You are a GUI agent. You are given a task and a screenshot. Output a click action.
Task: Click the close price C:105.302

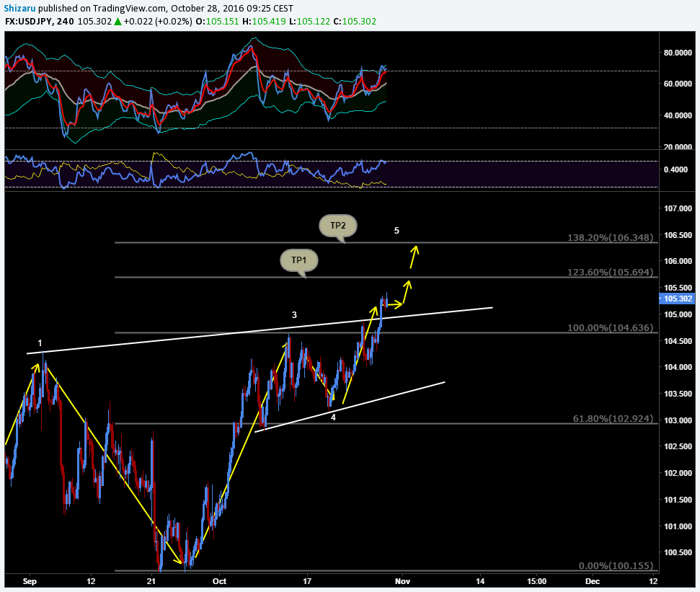355,22
